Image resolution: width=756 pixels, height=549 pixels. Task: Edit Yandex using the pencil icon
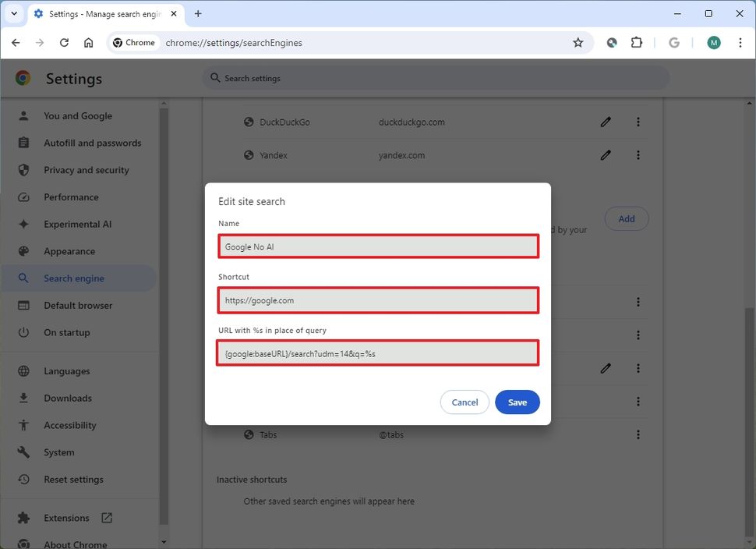[606, 155]
